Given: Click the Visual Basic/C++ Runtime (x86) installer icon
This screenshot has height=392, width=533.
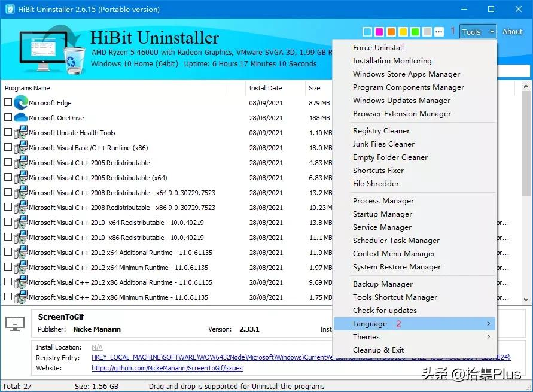Looking at the screenshot, I should [21, 148].
